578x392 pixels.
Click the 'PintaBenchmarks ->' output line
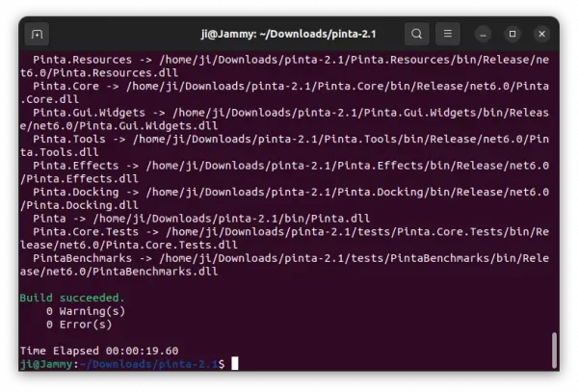pos(291,258)
